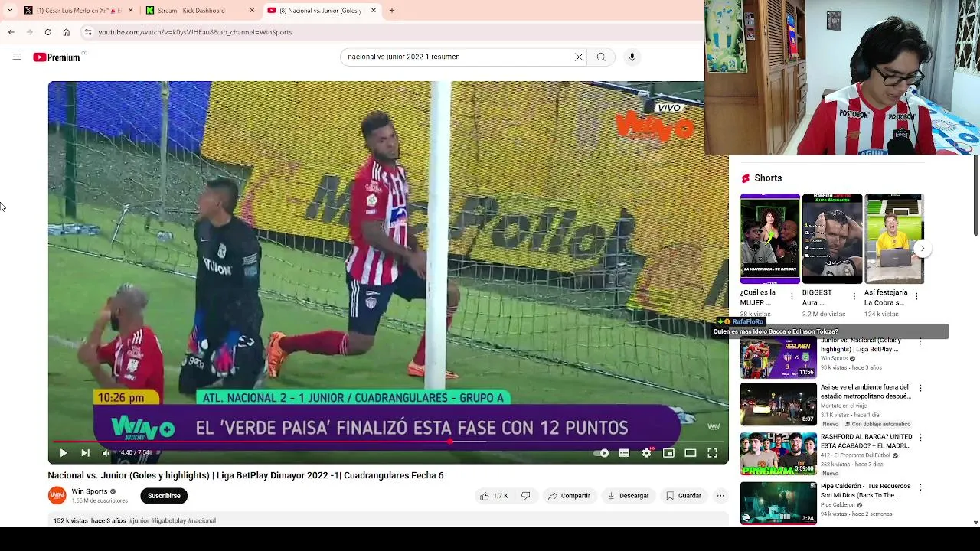The height and width of the screenshot is (551, 980).
Task: Open browser home page button
Action: pyautogui.click(x=66, y=32)
